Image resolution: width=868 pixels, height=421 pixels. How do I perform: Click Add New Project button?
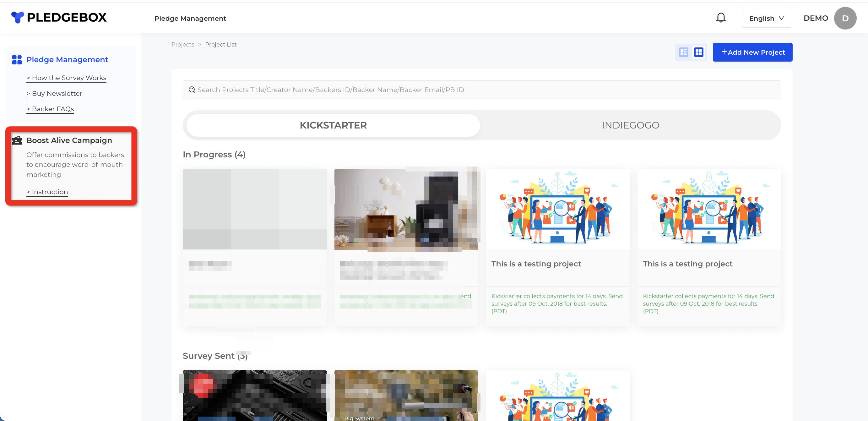click(752, 52)
